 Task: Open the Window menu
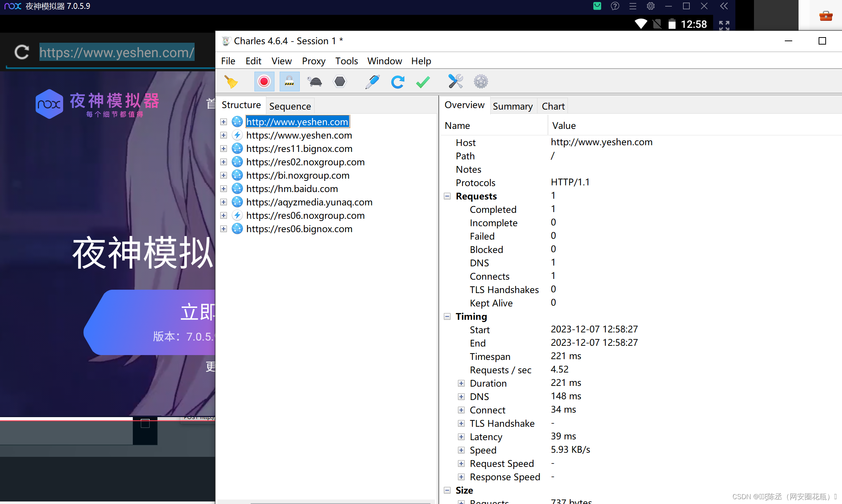[384, 61]
